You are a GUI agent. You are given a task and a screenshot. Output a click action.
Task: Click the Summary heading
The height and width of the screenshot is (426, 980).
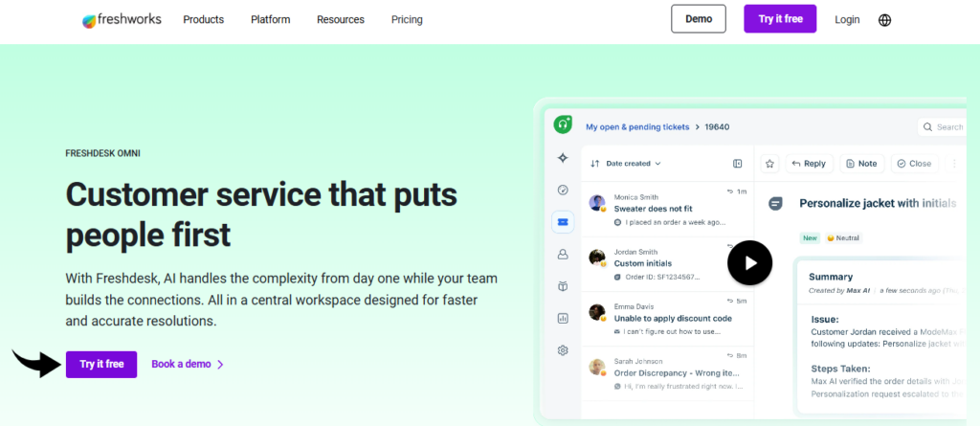point(831,277)
